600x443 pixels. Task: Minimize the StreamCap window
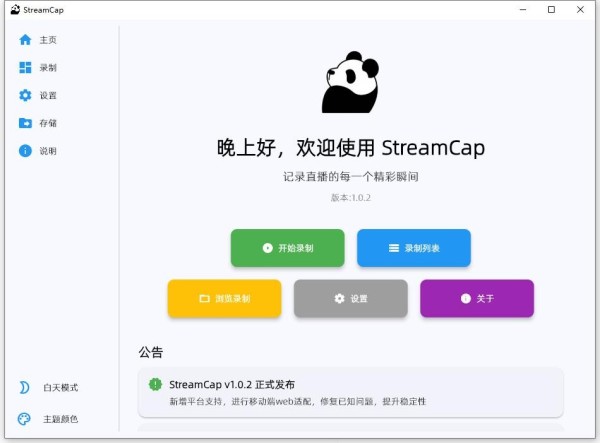coord(523,10)
